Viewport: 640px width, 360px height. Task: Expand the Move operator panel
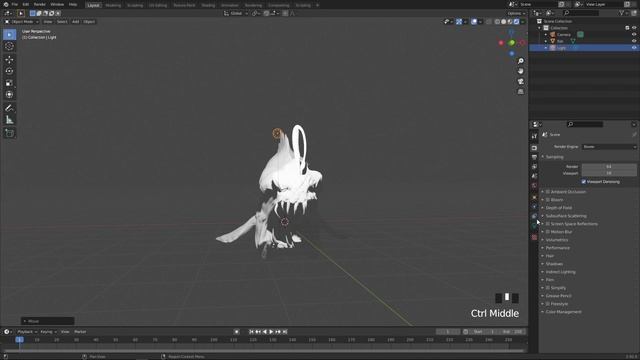click(48, 321)
